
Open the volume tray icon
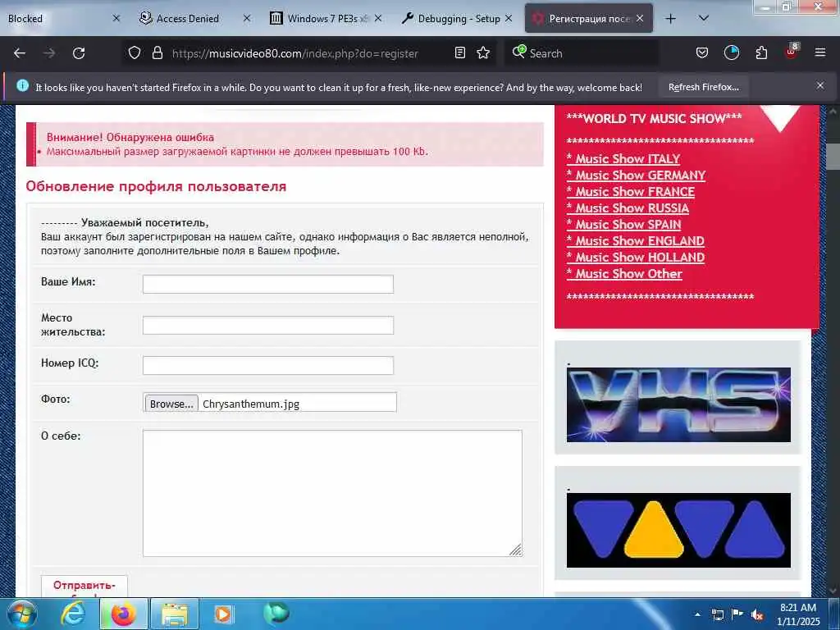[x=757, y=614]
